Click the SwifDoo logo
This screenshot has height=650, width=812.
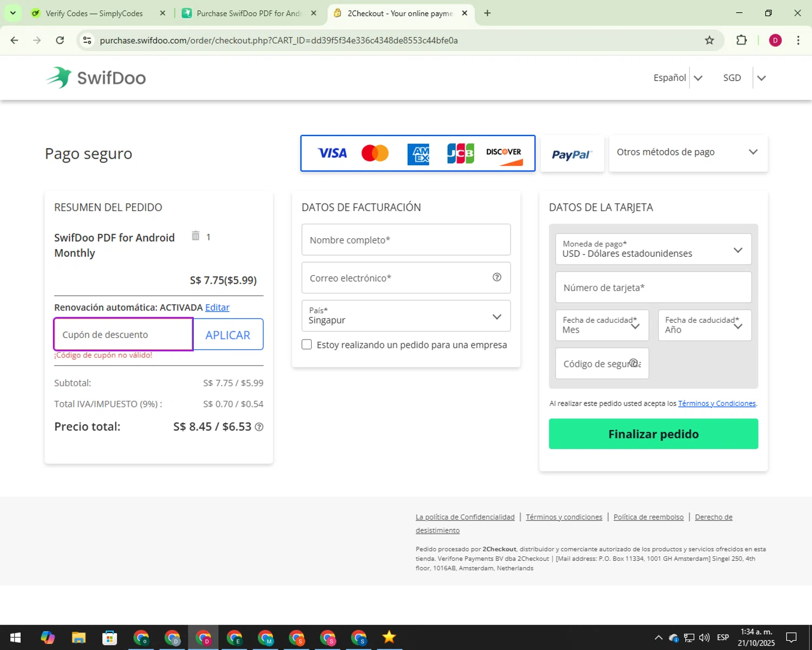[96, 77]
